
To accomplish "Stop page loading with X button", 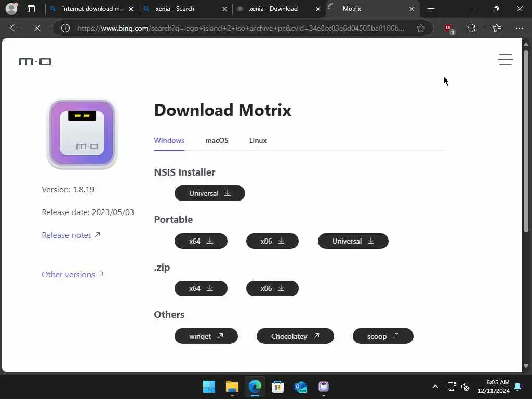I will [x=37, y=28].
